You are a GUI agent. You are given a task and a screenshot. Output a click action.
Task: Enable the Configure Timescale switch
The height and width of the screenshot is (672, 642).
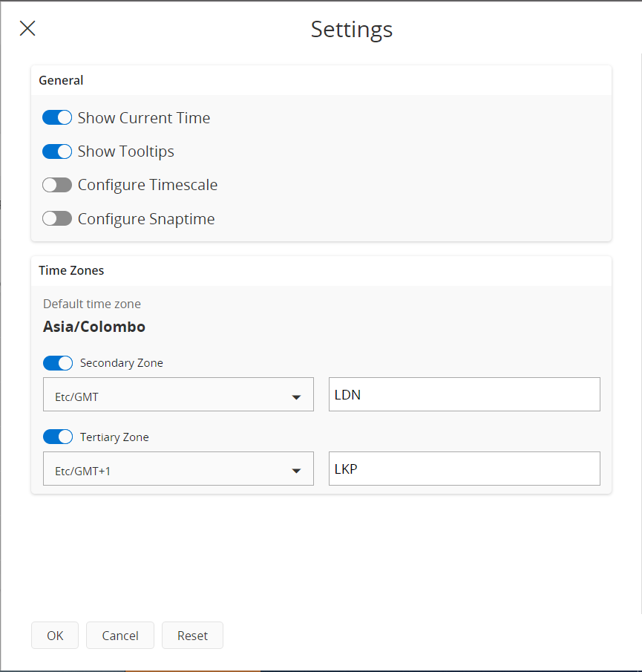pyautogui.click(x=57, y=185)
